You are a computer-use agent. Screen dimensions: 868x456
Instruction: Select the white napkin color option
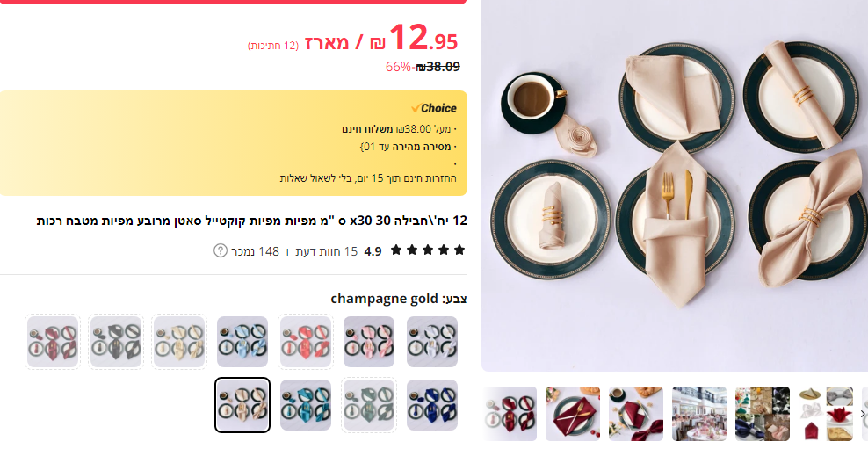pos(432,342)
